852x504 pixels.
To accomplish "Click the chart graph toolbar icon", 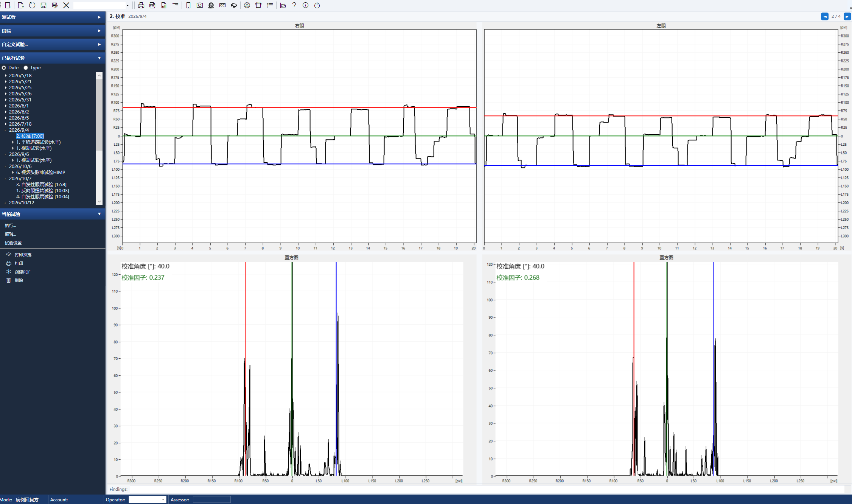I will [x=283, y=5].
